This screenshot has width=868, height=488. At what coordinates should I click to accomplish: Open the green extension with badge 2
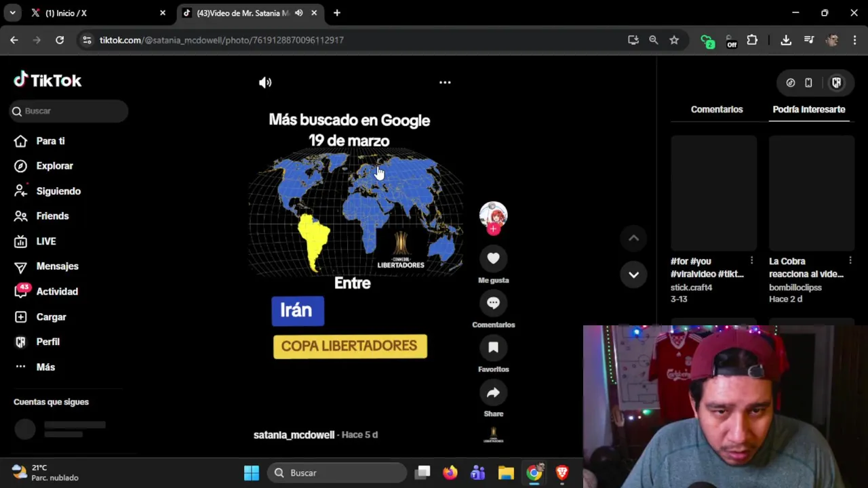pos(707,41)
